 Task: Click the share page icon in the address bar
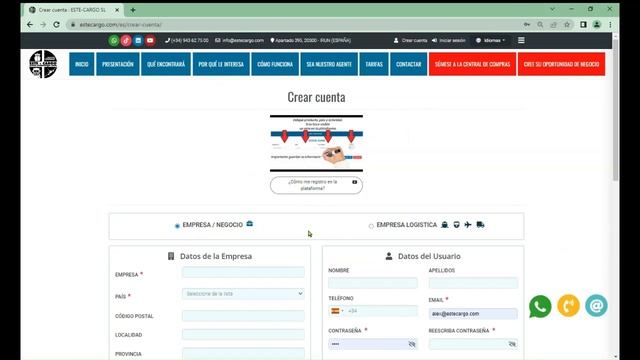[553, 24]
